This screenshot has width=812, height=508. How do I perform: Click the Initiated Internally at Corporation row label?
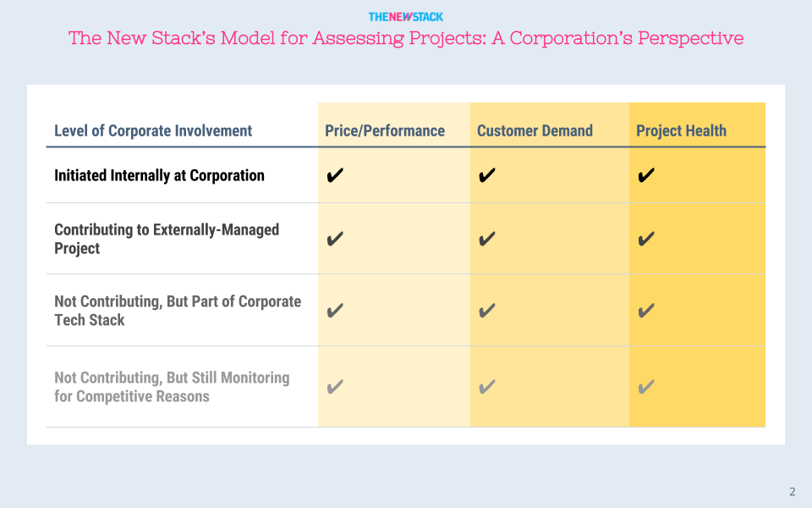(160, 175)
